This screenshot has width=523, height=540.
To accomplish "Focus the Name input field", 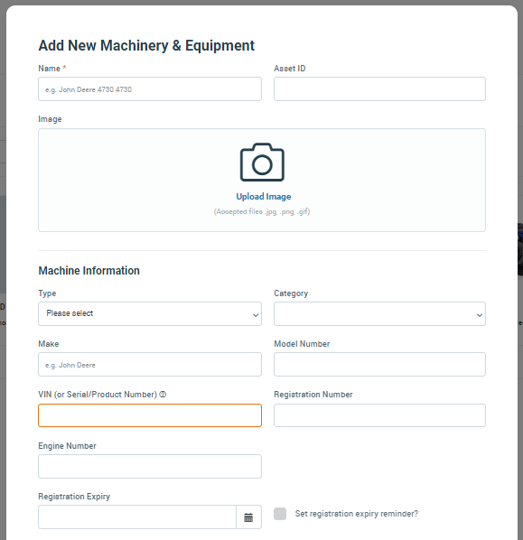I will (x=150, y=89).
